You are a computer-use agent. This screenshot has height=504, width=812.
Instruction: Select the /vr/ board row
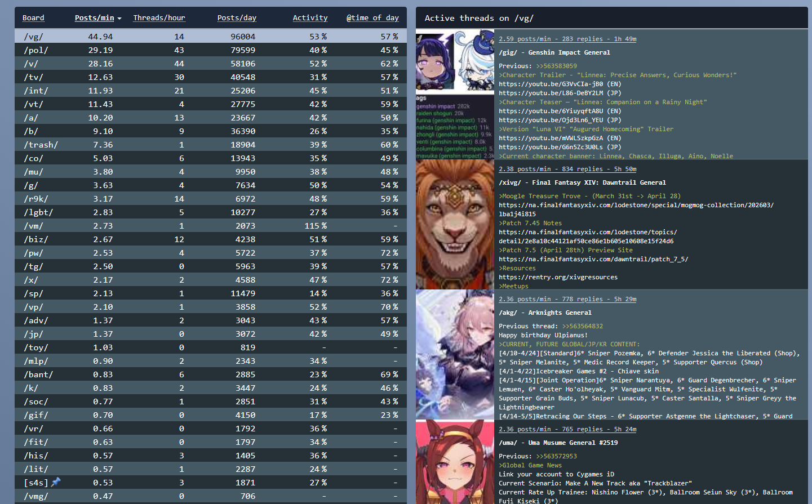[211, 428]
